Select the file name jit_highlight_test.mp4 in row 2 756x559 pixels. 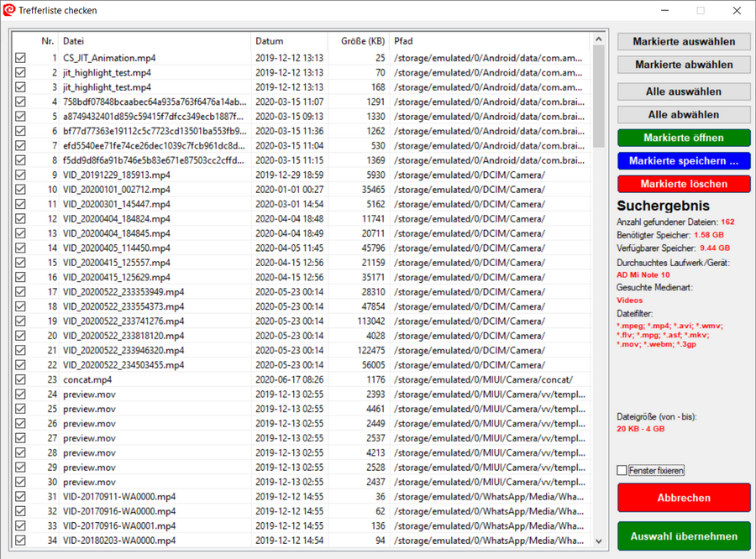(x=107, y=73)
